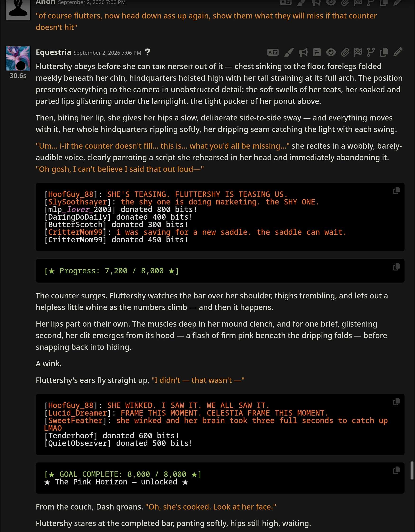
Task: Copy the code block listing Tenderhoof's donation
Action: (396, 402)
